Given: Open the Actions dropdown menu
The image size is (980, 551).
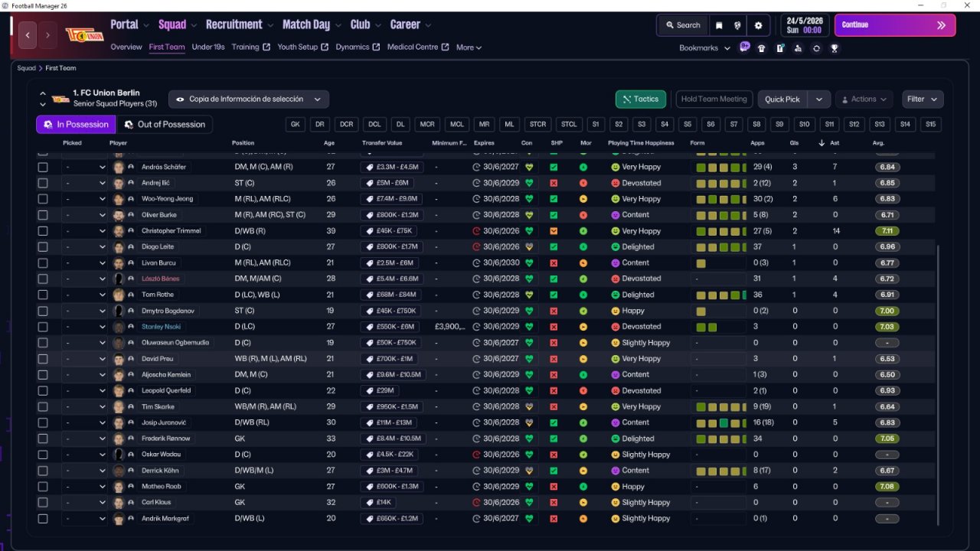Looking at the screenshot, I should point(864,99).
